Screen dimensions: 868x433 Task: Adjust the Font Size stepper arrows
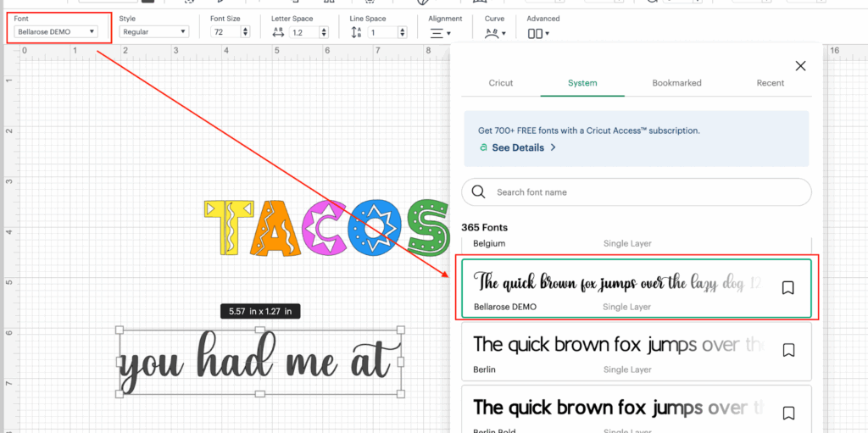point(245,32)
